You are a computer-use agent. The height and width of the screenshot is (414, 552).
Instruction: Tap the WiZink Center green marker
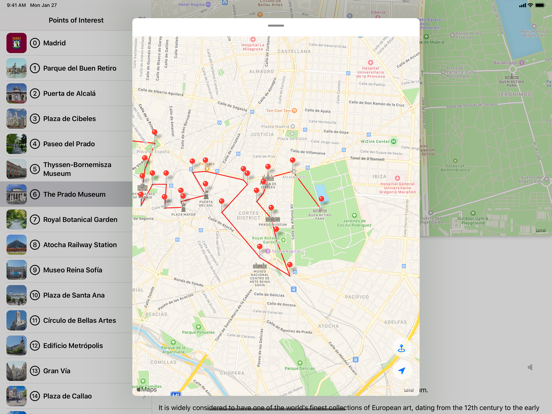click(x=394, y=142)
